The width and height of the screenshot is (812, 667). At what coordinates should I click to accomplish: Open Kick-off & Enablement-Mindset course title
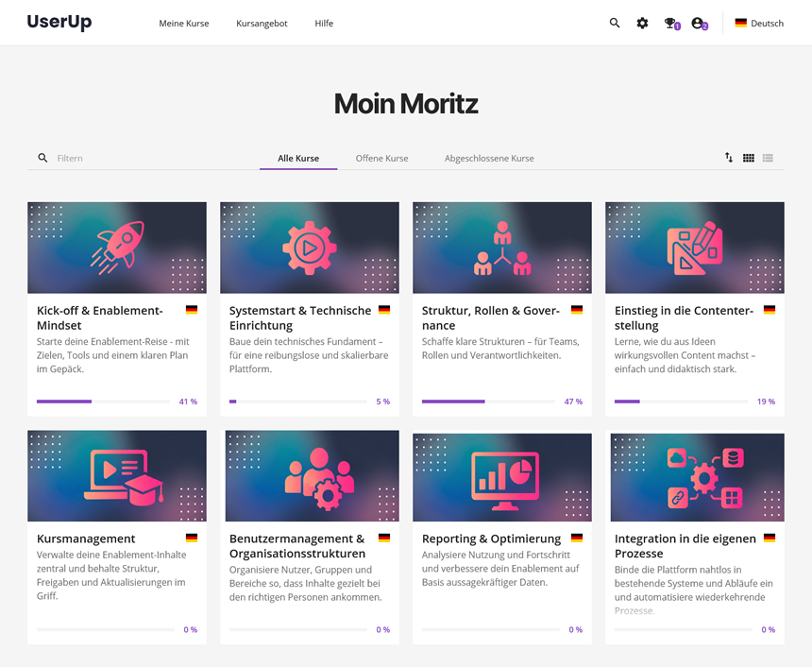click(x=100, y=317)
